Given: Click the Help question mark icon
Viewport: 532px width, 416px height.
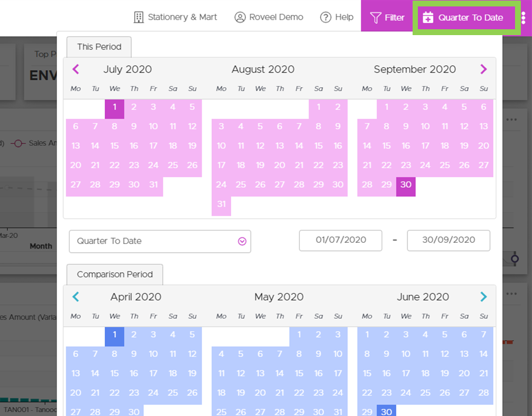Looking at the screenshot, I should click(x=326, y=18).
